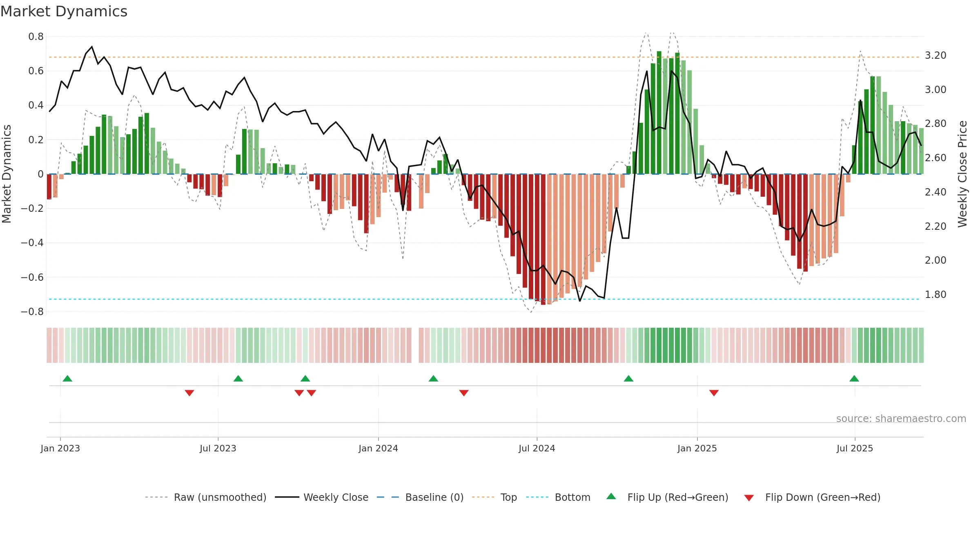Click the Jan 2023 x-axis label
The width and height of the screenshot is (980, 551).
click(x=60, y=448)
